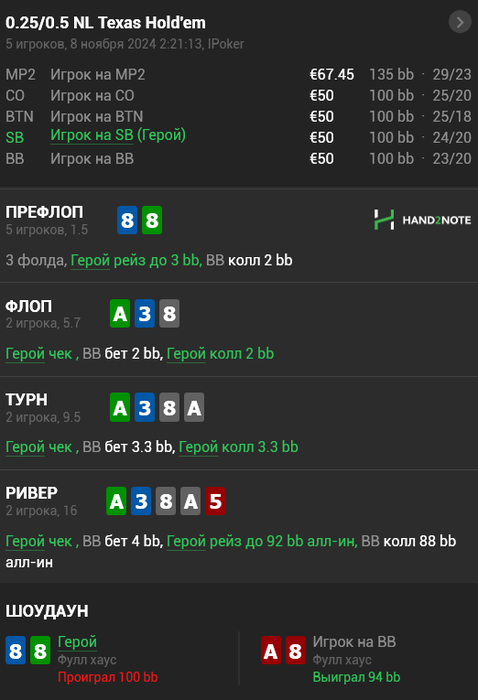Open the Hand2Note logo
This screenshot has width=478, height=700.
tap(422, 220)
